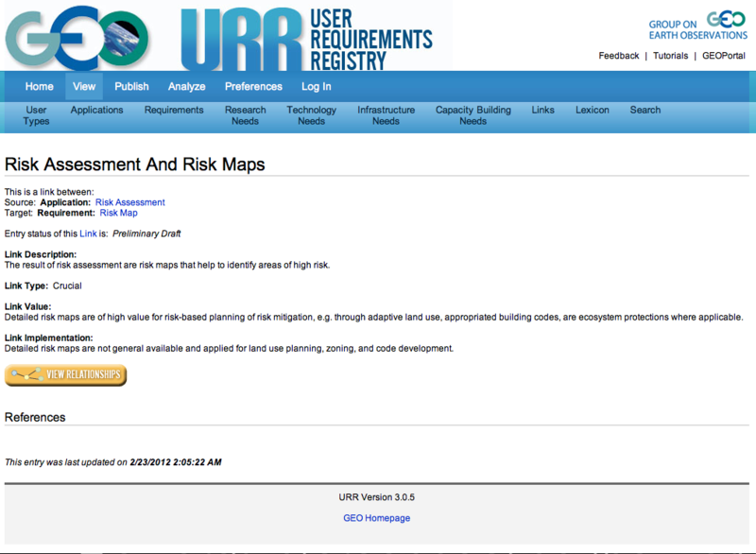Image resolution: width=756 pixels, height=554 pixels.
Task: Open the Risk Map requirement link
Action: [x=118, y=213]
